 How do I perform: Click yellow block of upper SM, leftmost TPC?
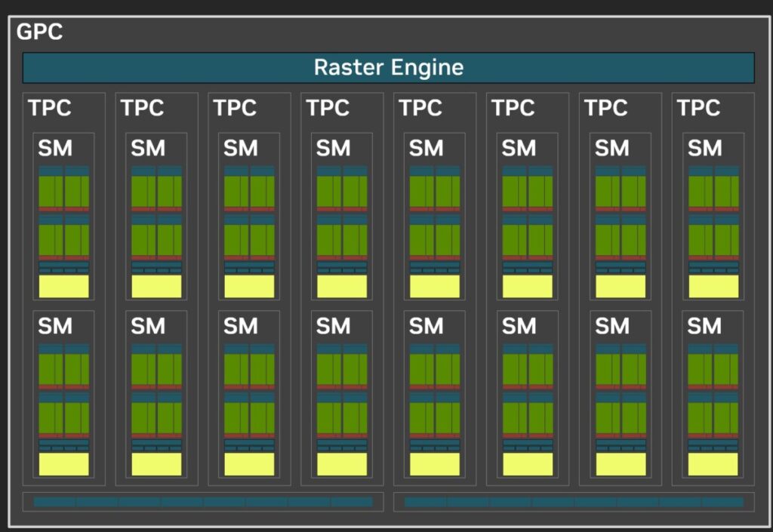63,286
